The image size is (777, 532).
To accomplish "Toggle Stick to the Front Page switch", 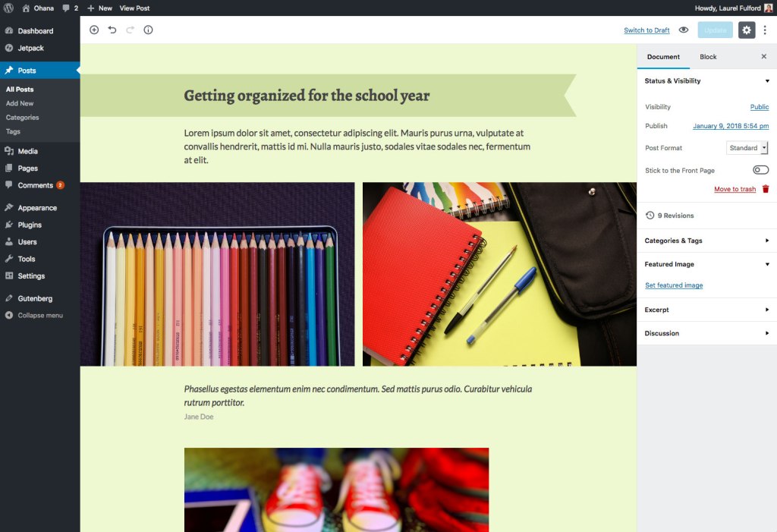I will (x=760, y=170).
